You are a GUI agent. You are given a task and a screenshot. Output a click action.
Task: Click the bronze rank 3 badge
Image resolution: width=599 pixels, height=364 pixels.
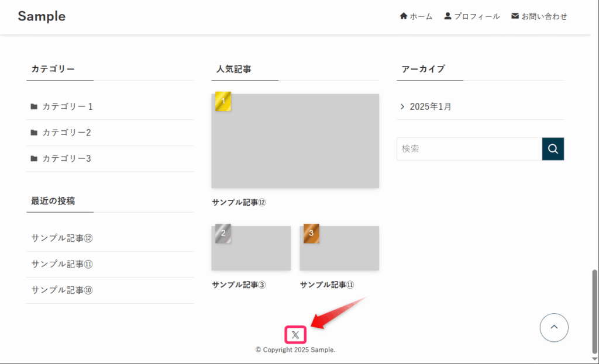311,234
